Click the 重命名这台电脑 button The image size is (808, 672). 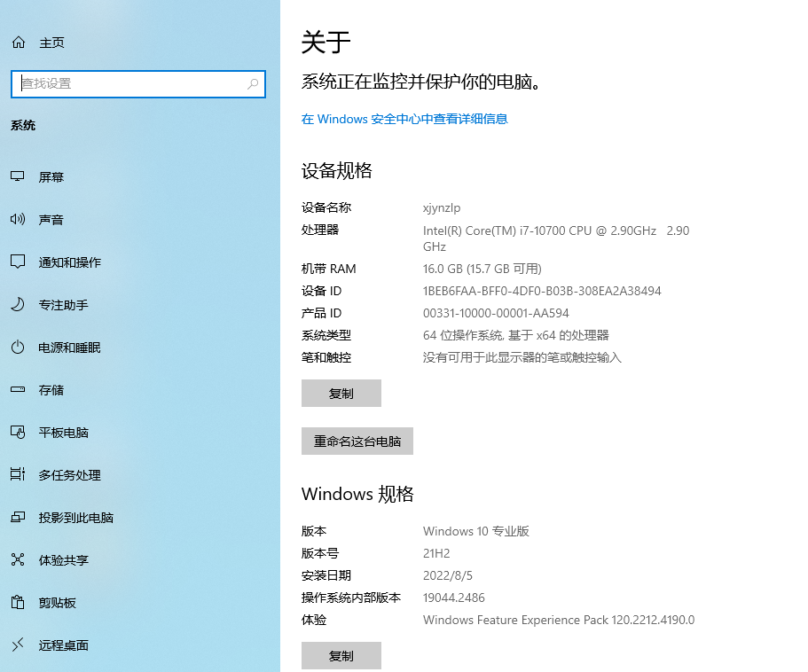(x=357, y=441)
